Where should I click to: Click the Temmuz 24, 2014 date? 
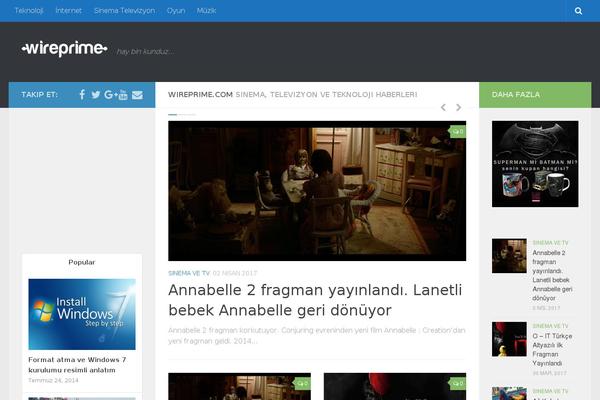coord(53,380)
